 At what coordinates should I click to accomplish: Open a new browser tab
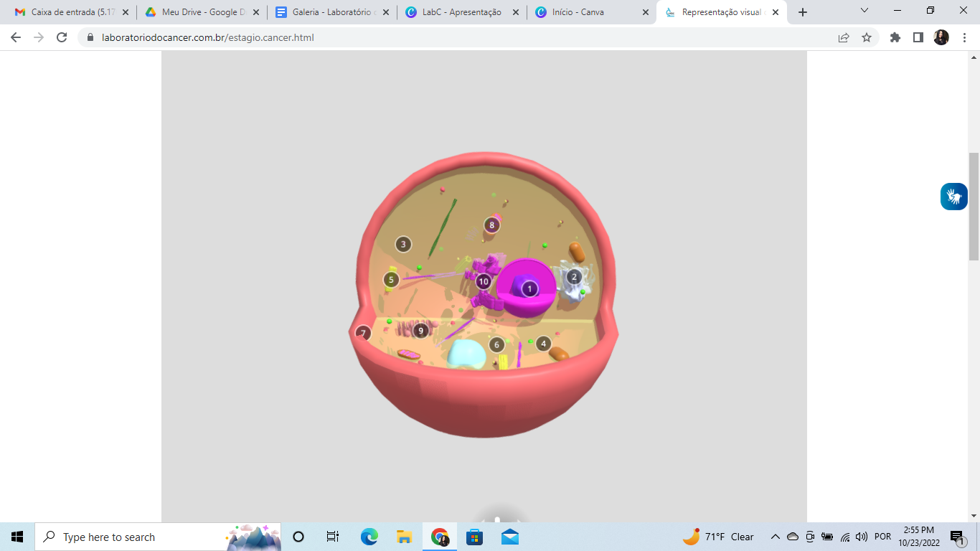[803, 12]
